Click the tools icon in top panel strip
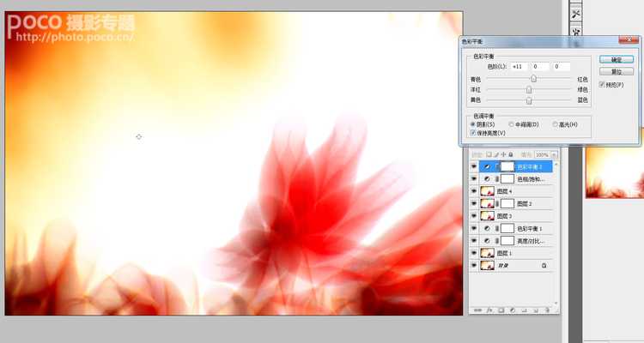Screen dimensions: 644x343 tap(576, 13)
